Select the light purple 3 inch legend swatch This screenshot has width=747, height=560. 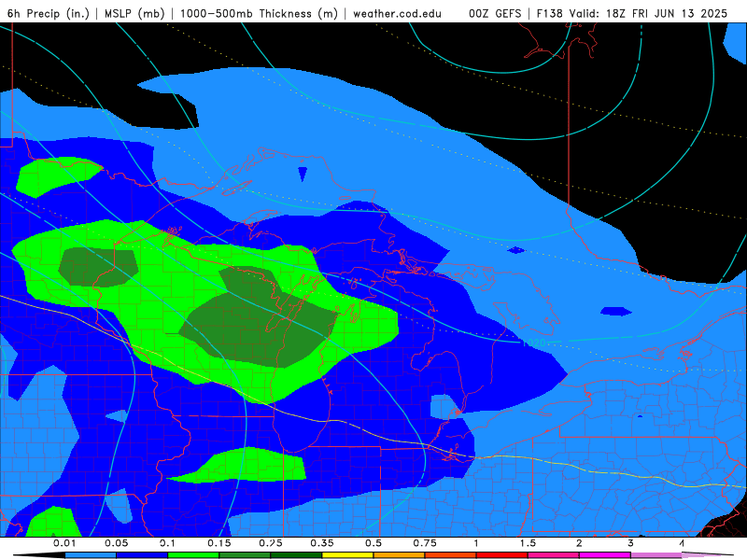[x=656, y=555]
